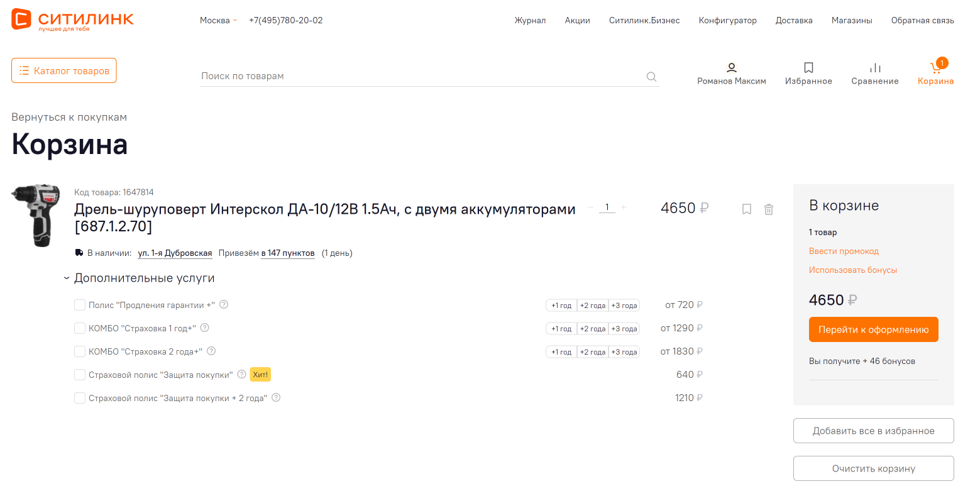980x491 pixels.
Task: Select +1 год for Страховка 1 год+
Action: click(561, 329)
